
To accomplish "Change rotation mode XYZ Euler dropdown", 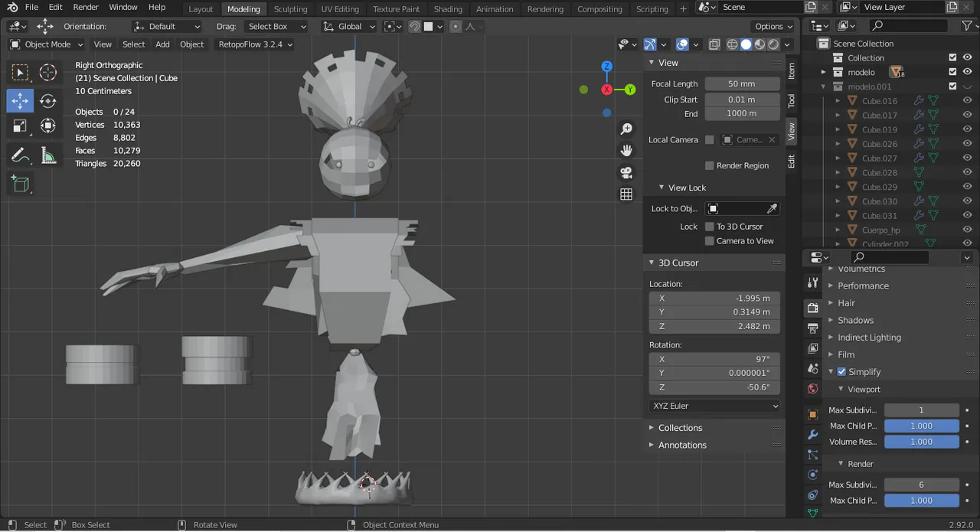I will 714,406.
